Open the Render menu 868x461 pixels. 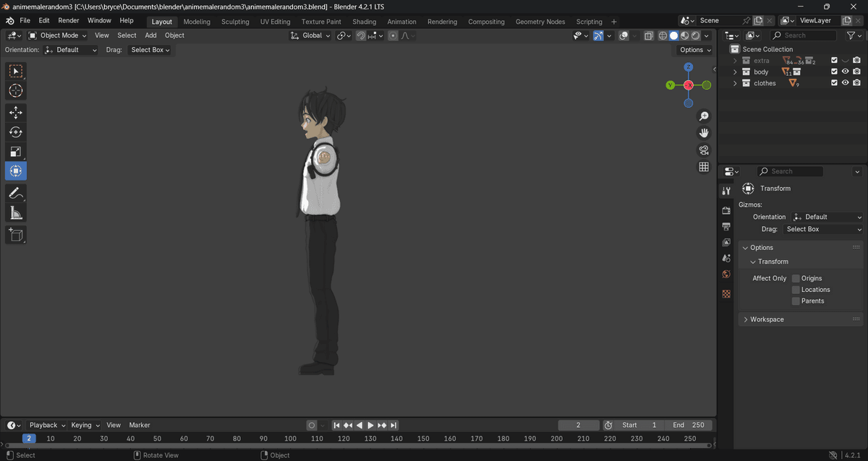69,21
